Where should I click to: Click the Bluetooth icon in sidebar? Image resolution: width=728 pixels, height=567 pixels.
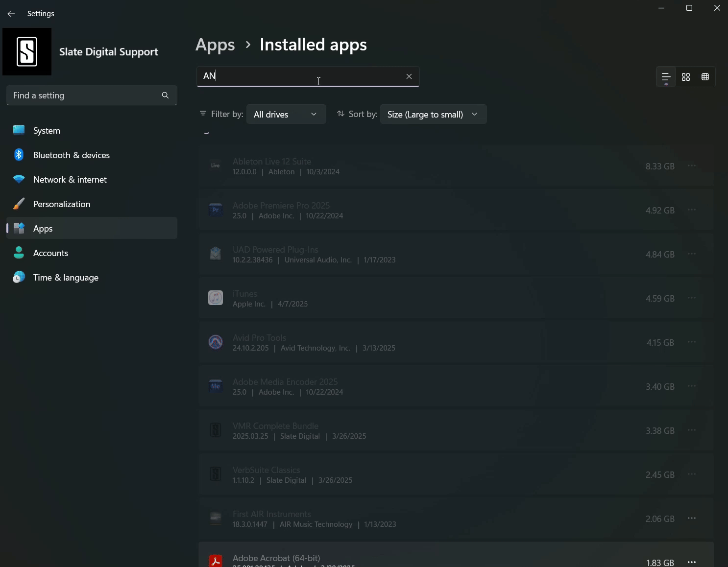(19, 155)
